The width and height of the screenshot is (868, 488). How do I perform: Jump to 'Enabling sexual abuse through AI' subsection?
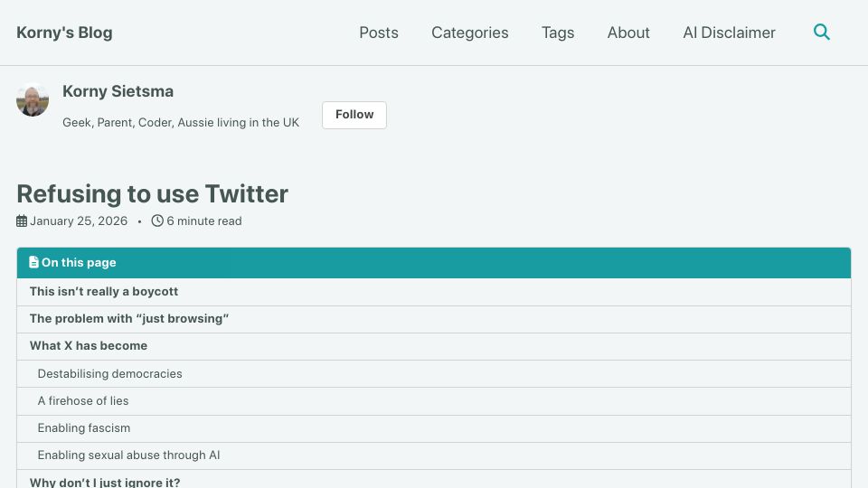pyautogui.click(x=434, y=455)
